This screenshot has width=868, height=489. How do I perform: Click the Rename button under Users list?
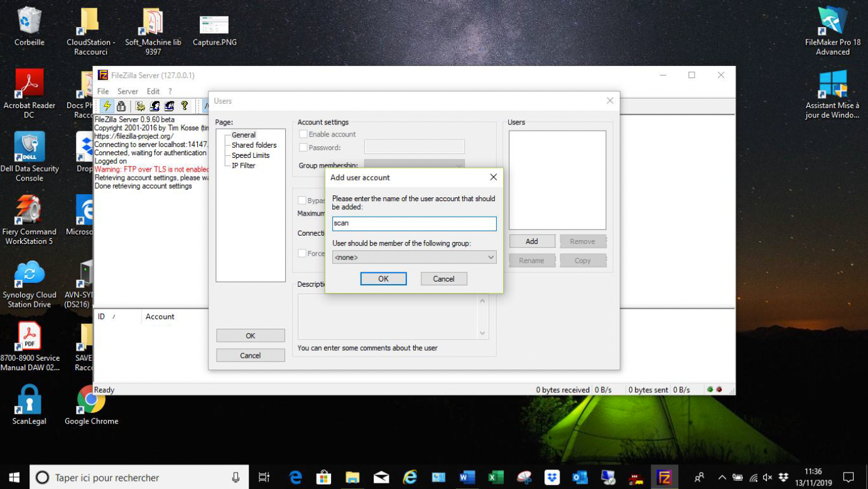[532, 260]
